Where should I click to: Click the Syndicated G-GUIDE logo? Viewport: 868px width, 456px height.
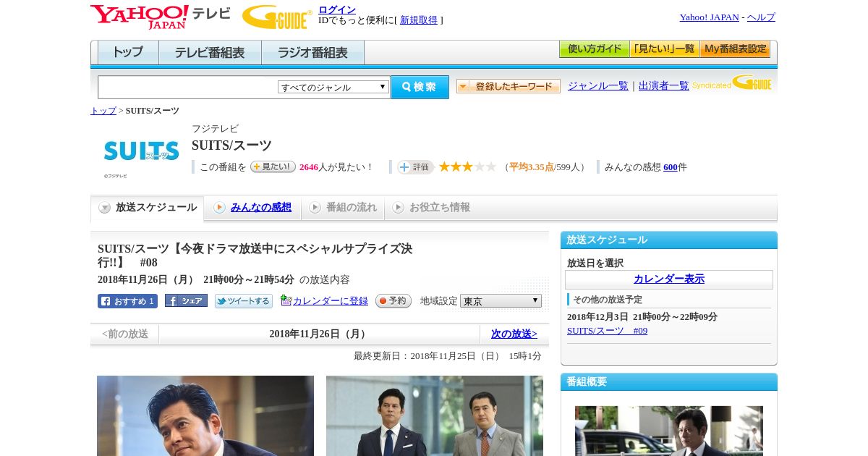[732, 83]
